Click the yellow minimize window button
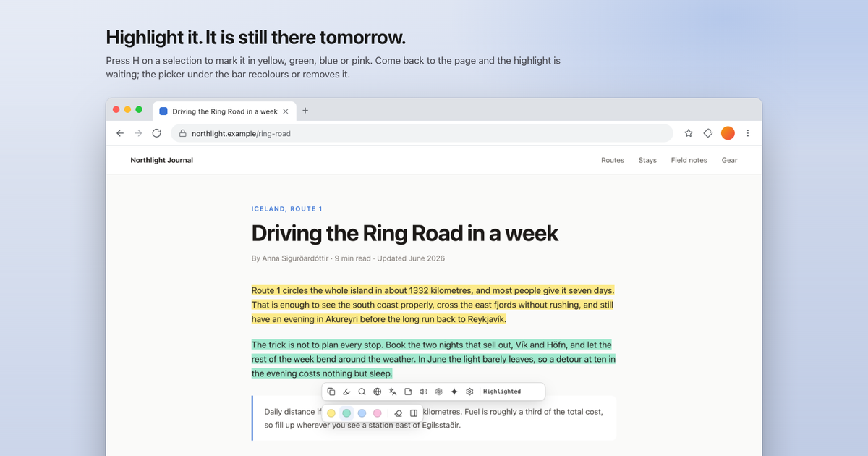Image resolution: width=868 pixels, height=456 pixels. (127, 110)
